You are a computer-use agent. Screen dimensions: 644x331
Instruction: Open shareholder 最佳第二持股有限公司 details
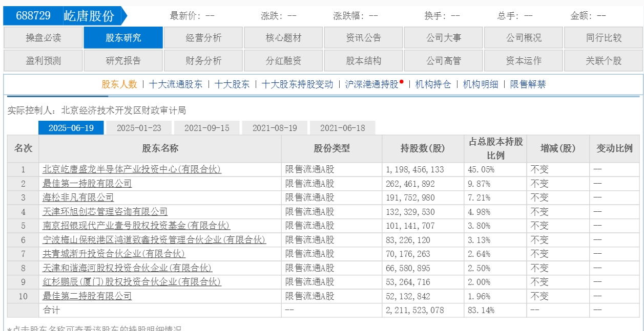(87, 296)
